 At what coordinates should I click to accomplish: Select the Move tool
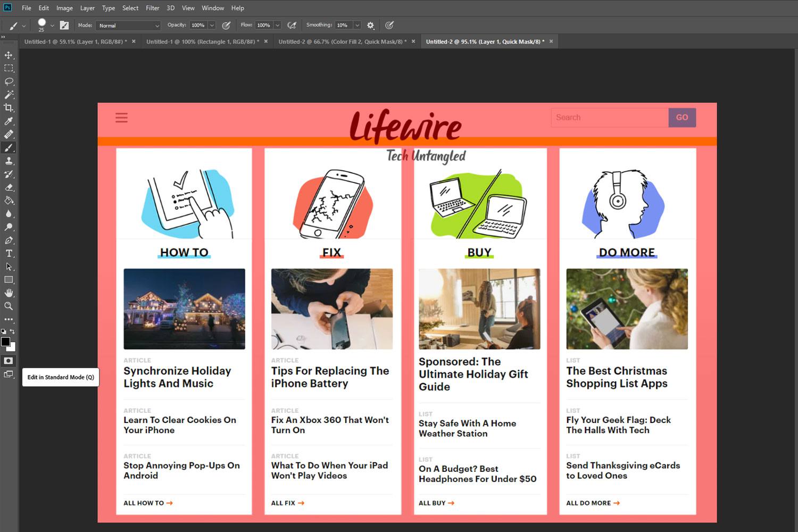(x=9, y=55)
